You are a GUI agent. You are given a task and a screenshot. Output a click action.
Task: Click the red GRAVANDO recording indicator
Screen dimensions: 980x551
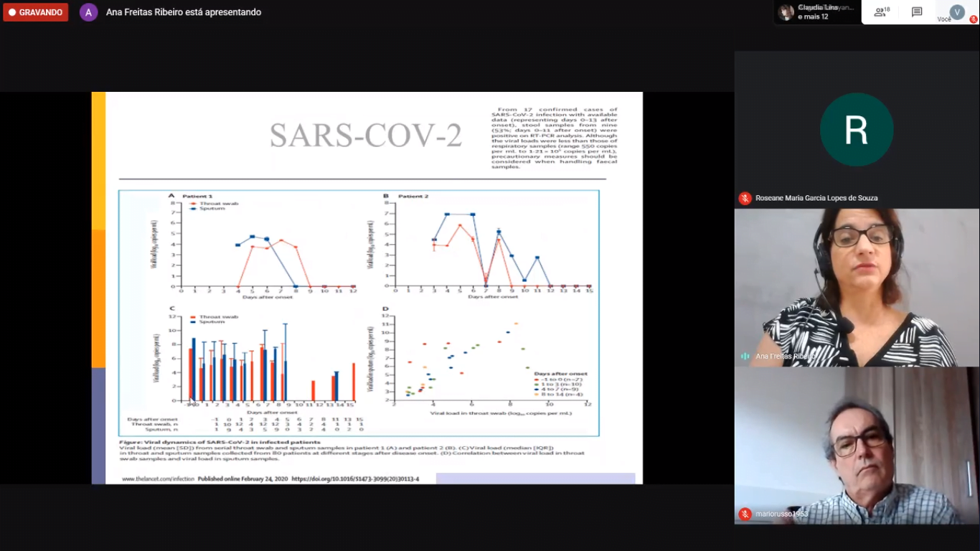click(36, 12)
